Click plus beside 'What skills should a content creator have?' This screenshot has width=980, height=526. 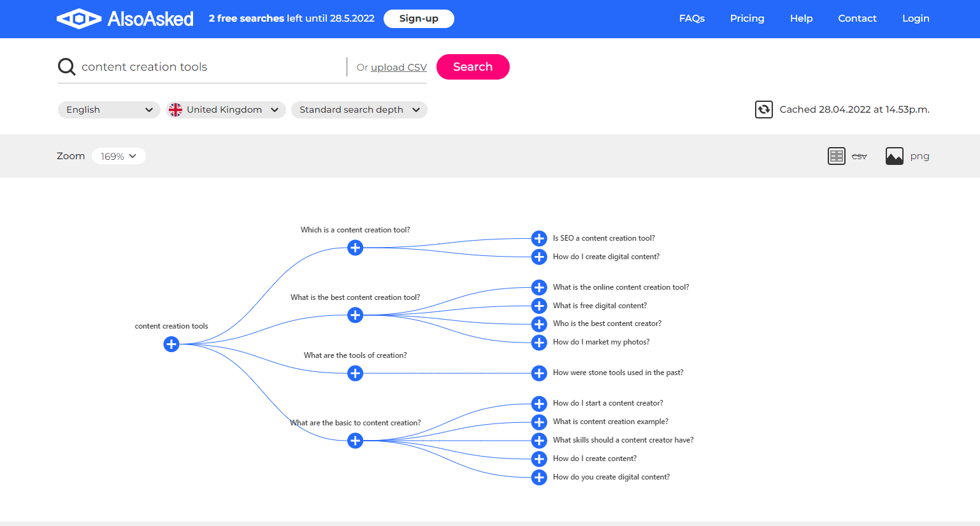539,441
